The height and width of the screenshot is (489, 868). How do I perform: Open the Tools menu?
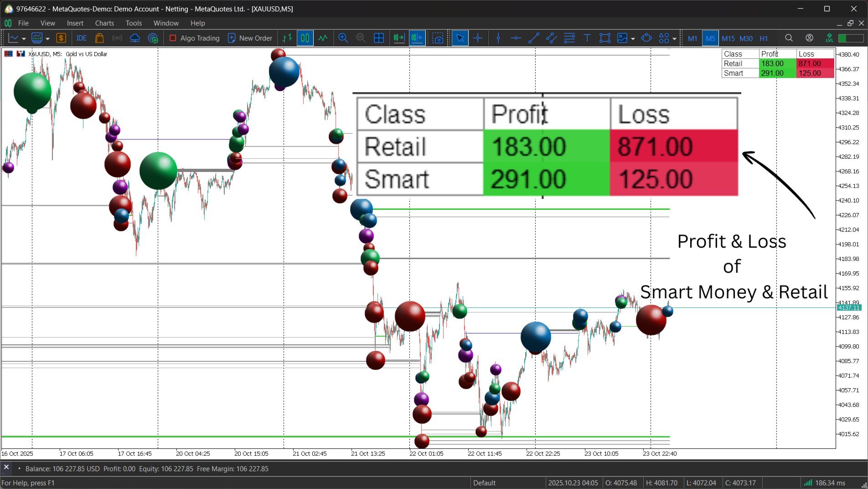[x=134, y=23]
